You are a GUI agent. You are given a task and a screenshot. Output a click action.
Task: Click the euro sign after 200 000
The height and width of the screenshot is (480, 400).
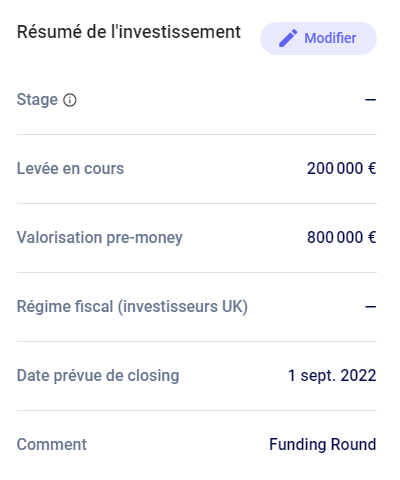tap(372, 168)
